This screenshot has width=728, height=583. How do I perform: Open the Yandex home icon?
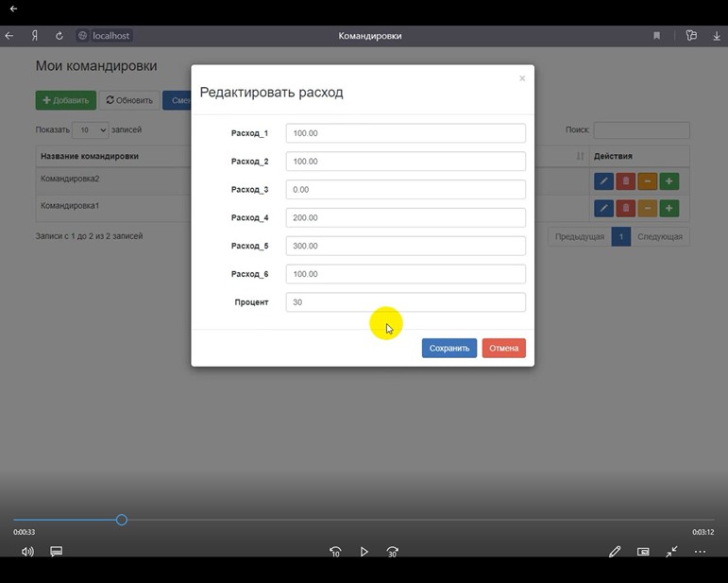pos(35,36)
